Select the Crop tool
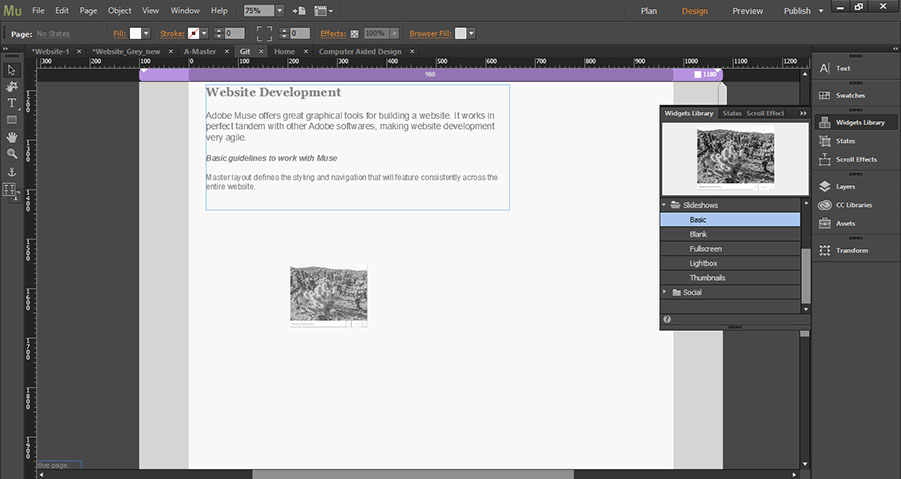Screen dimensions: 901x479 pyautogui.click(x=12, y=87)
